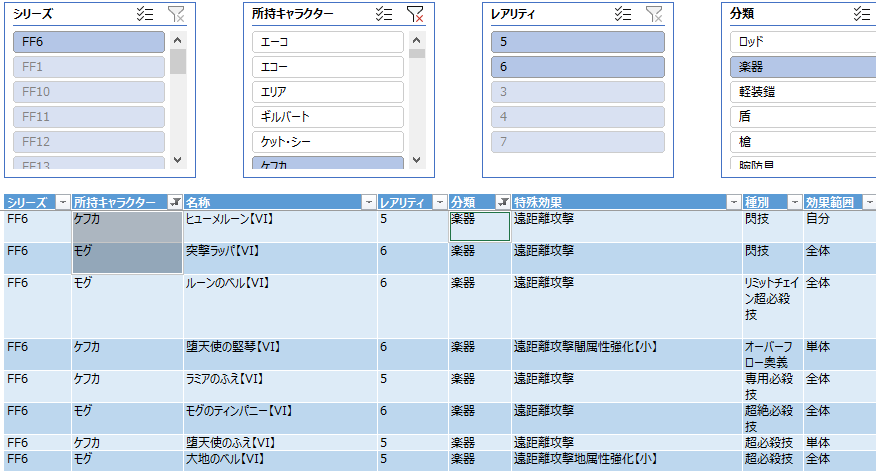
Task: Select cell モグのティンパニー【VI】
Action: [x=280, y=418]
